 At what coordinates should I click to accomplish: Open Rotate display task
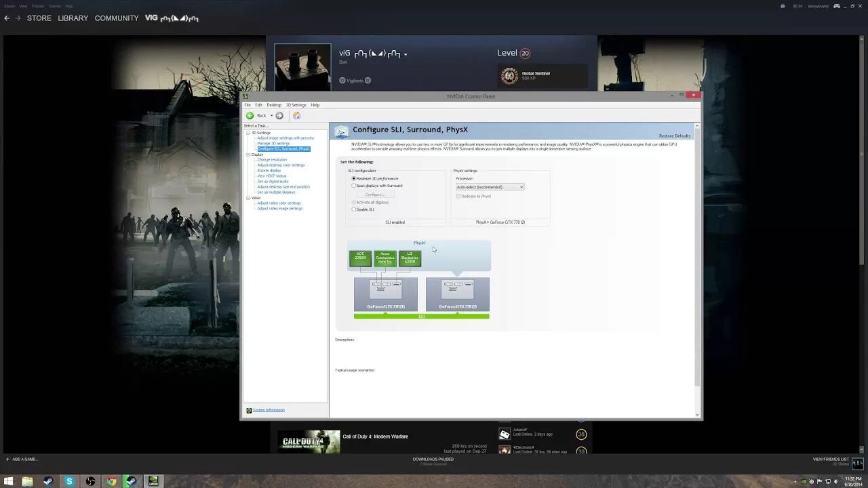click(x=269, y=171)
